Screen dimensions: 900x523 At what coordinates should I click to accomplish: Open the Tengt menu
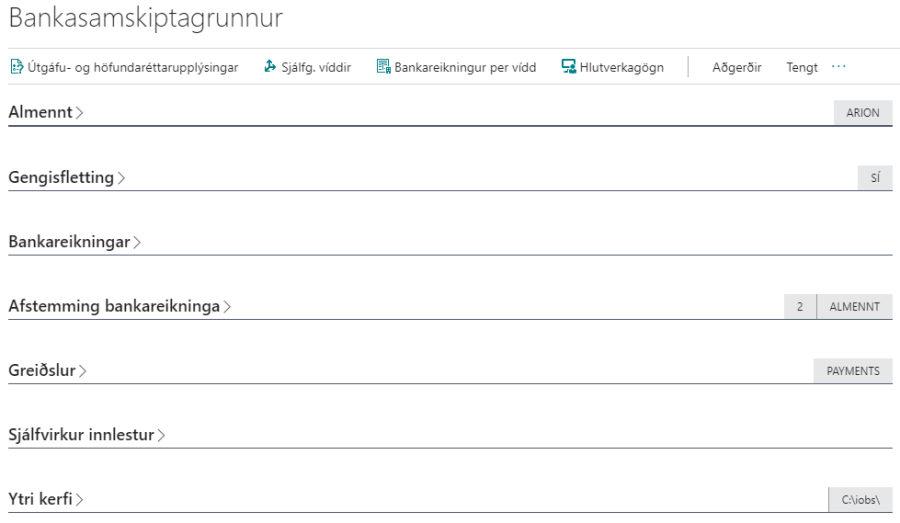[802, 67]
